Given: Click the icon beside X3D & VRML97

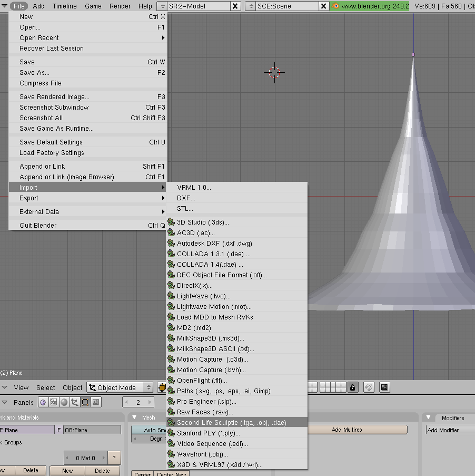Looking at the screenshot, I should click(x=171, y=464).
